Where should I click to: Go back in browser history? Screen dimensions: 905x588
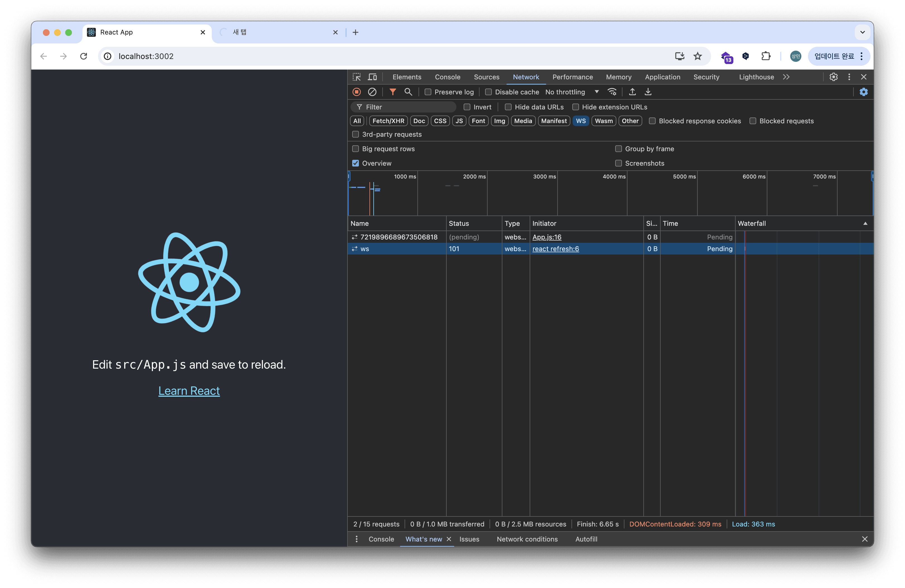click(x=43, y=56)
